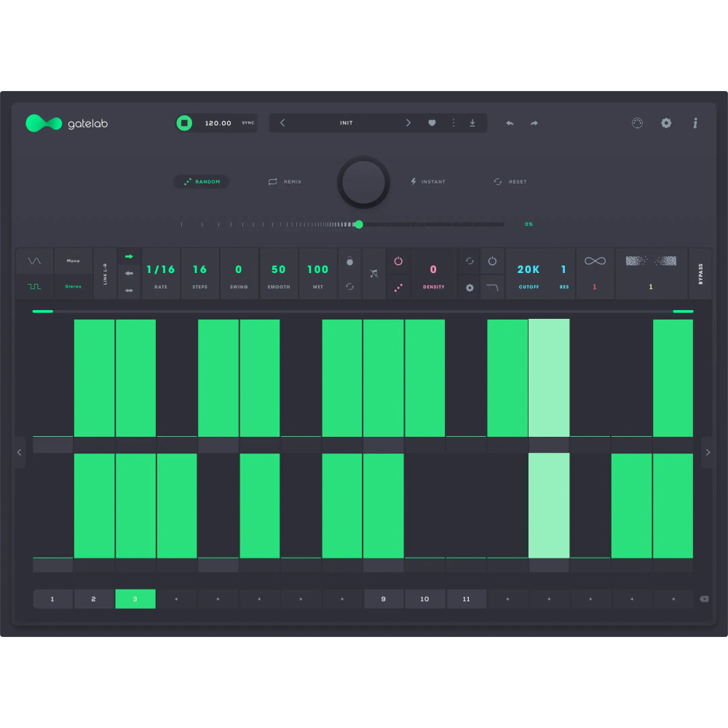
Task: Toggle the pink density power button
Action: tap(398, 261)
